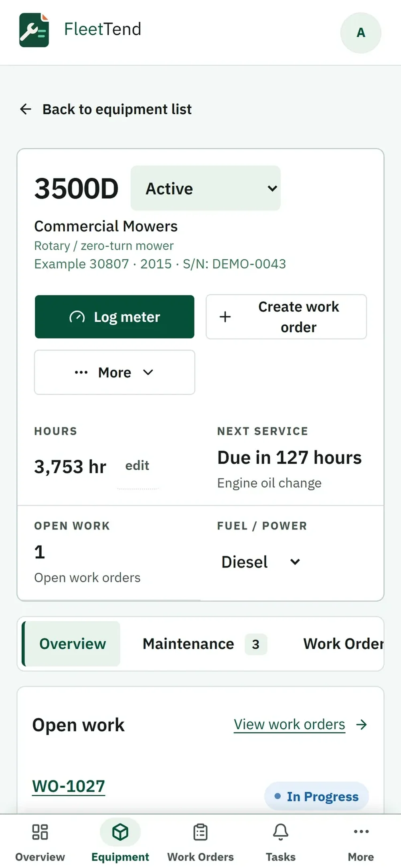The width and height of the screenshot is (401, 868).
Task: Switch to the Work Orders tab
Action: pyautogui.click(x=343, y=644)
